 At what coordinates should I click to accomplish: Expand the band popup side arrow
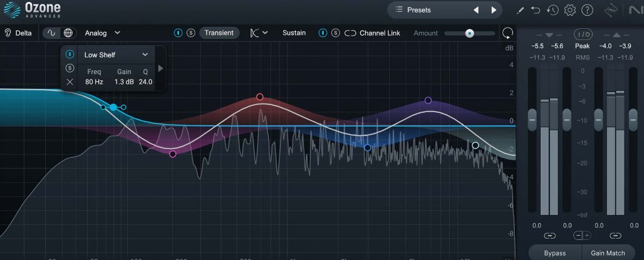160,68
